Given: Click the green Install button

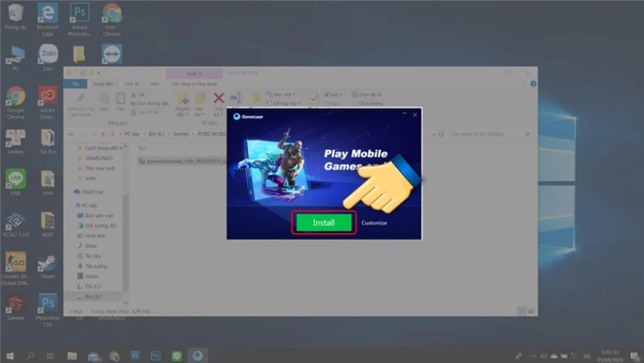Looking at the screenshot, I should 324,222.
